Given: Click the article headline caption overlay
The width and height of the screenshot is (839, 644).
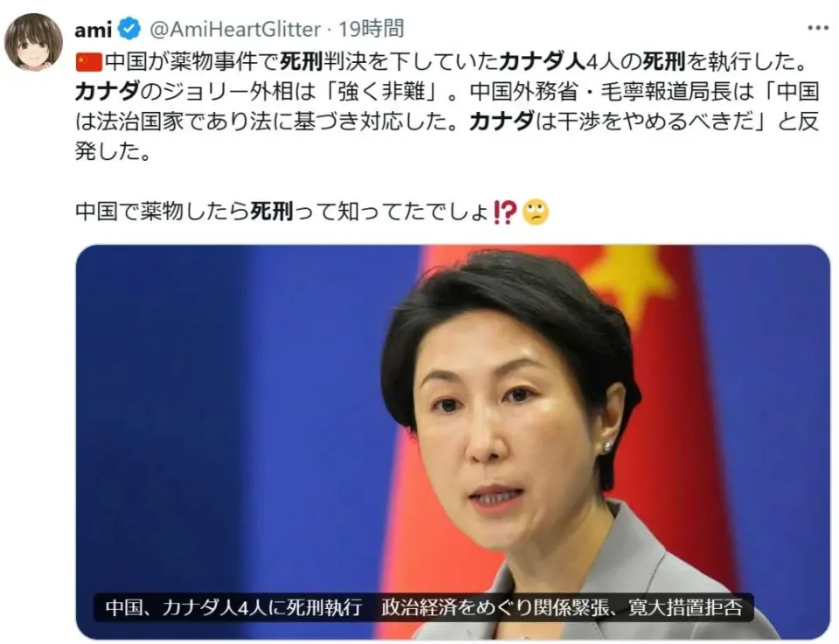Looking at the screenshot, I should 424,607.
